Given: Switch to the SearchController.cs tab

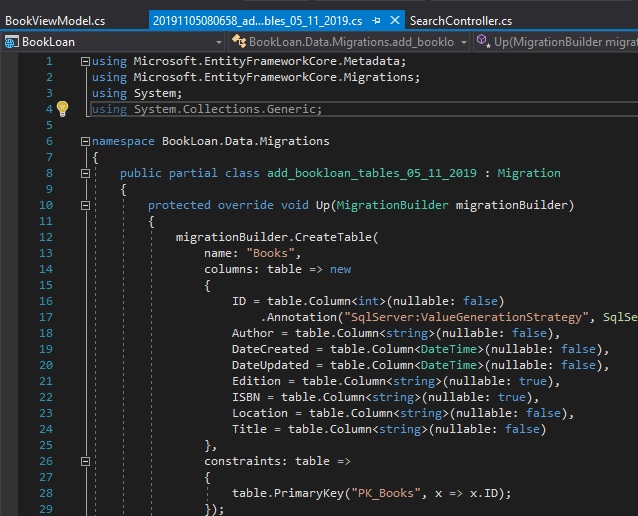Looking at the screenshot, I should click(x=461, y=21).
